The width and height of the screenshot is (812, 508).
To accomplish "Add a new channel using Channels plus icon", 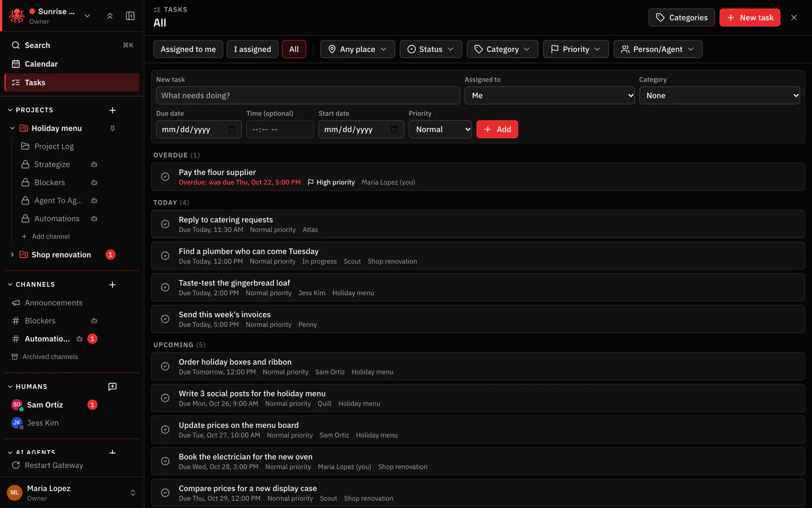I will 113,284.
